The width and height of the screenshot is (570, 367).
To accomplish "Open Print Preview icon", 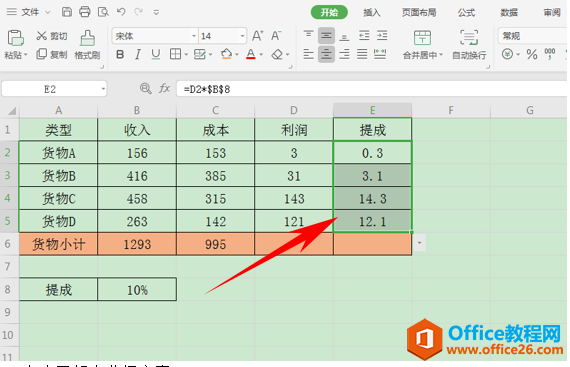I will 103,12.
